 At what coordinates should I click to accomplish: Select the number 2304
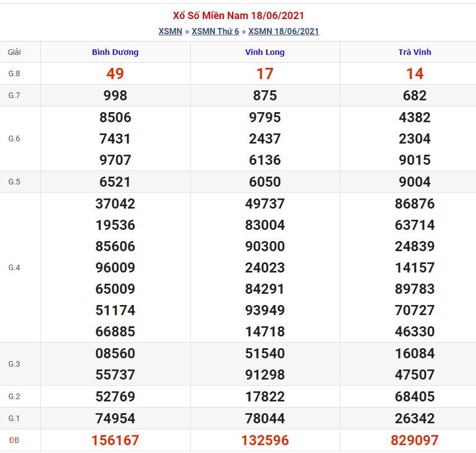[x=415, y=138]
